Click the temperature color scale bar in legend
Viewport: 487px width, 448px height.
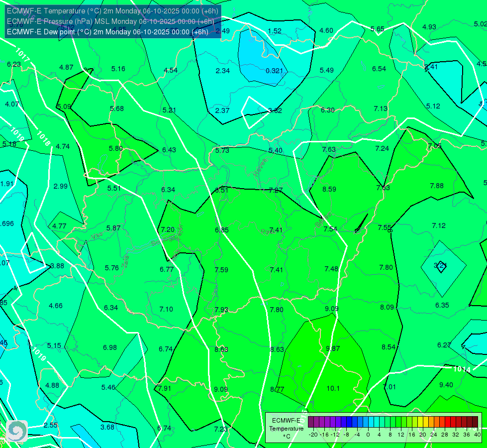tap(393, 422)
